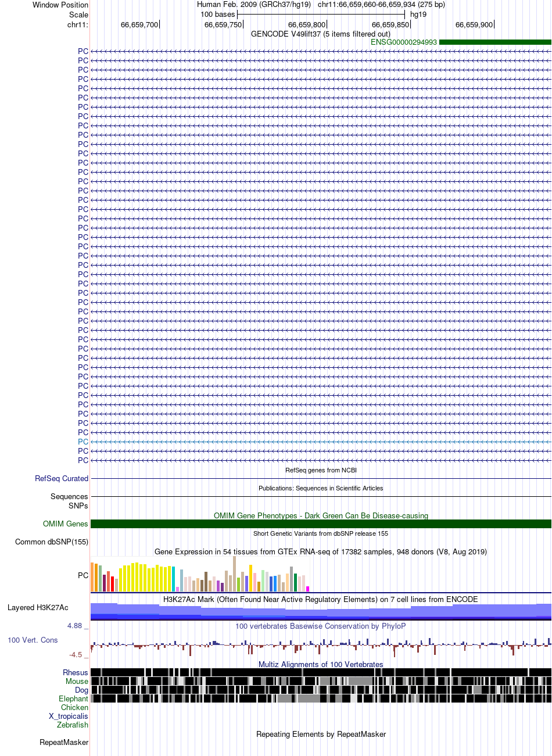Viewport: 552px width, 756px height.
Task: Click the blue Layered H3K27Ac signal graph
Action: [321, 612]
